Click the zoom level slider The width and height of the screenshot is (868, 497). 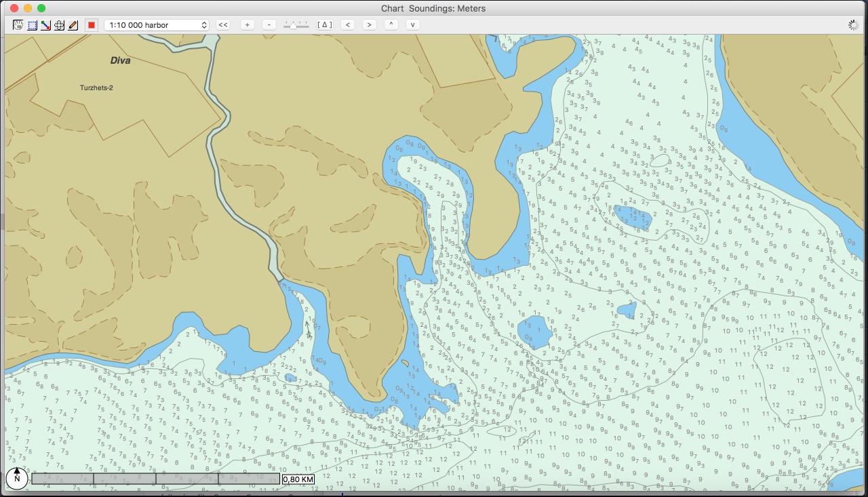296,25
